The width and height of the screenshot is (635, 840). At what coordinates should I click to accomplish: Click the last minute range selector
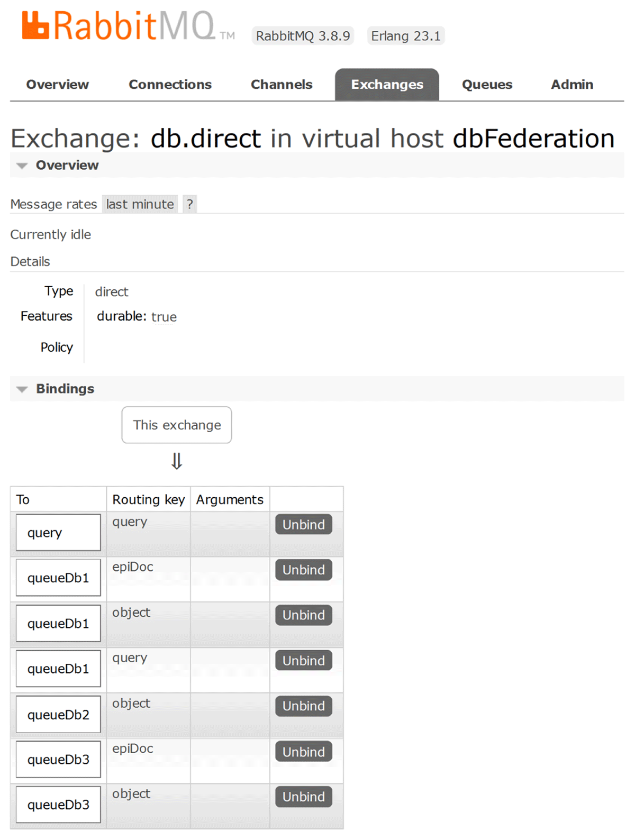[x=140, y=204]
